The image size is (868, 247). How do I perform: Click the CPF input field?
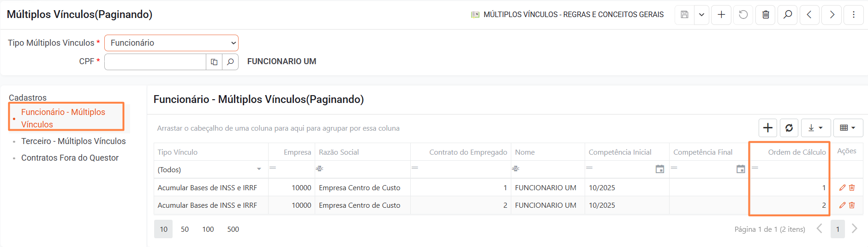coord(155,62)
